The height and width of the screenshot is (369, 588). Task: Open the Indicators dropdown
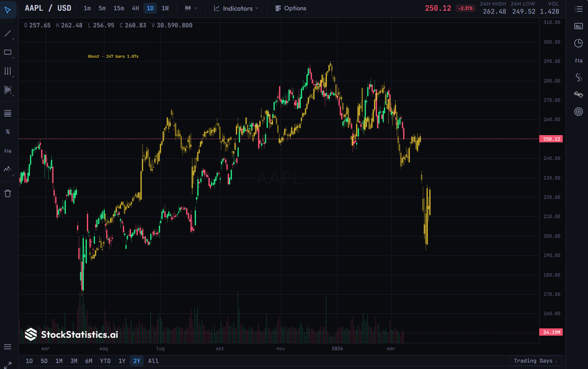[x=236, y=8]
